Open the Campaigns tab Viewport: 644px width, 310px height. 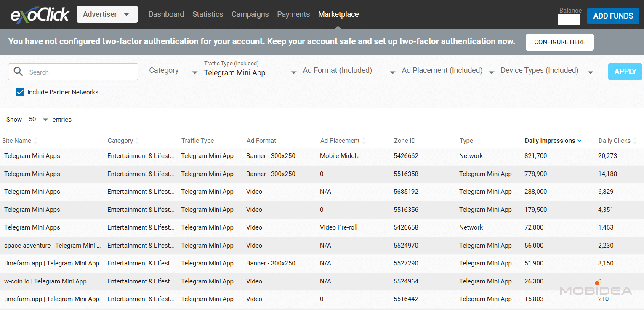250,14
